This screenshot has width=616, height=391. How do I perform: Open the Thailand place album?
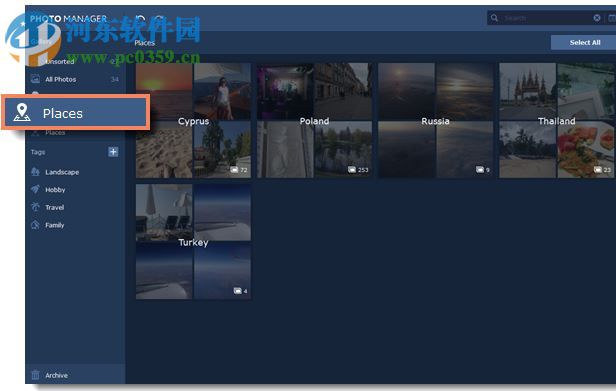[557, 121]
